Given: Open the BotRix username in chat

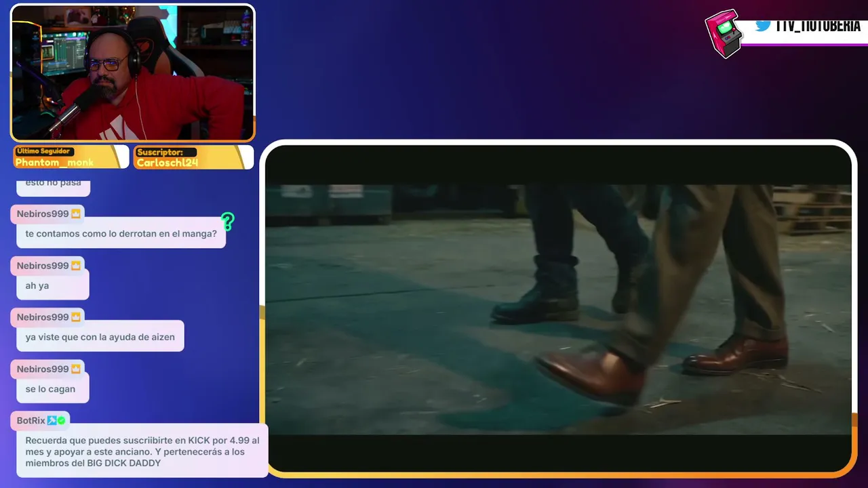Looking at the screenshot, I should coord(31,421).
